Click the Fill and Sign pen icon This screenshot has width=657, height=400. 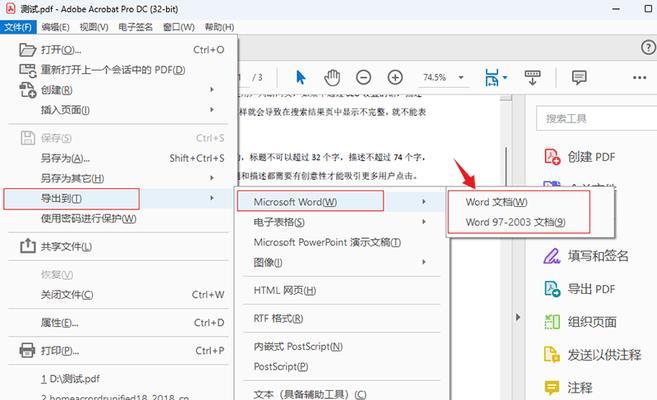click(x=552, y=255)
